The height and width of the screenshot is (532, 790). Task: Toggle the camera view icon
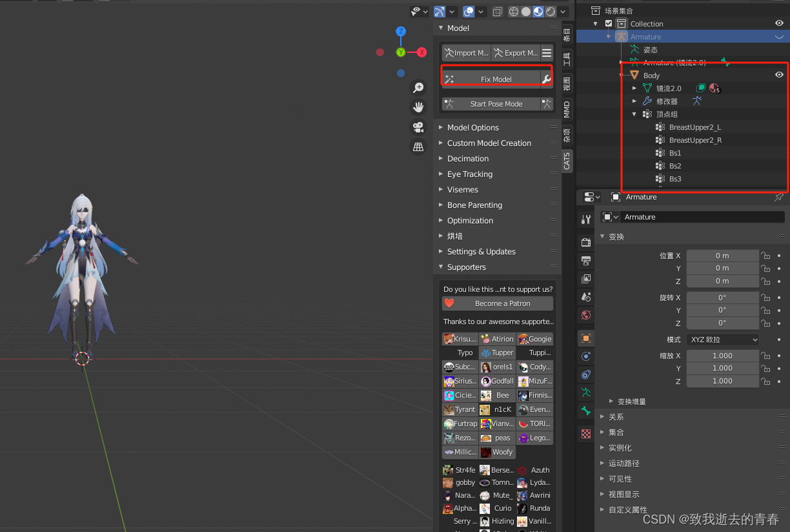pyautogui.click(x=418, y=127)
